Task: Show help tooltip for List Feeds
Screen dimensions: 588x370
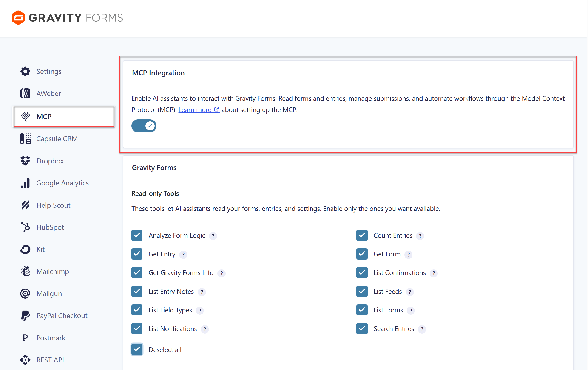Action: (410, 292)
